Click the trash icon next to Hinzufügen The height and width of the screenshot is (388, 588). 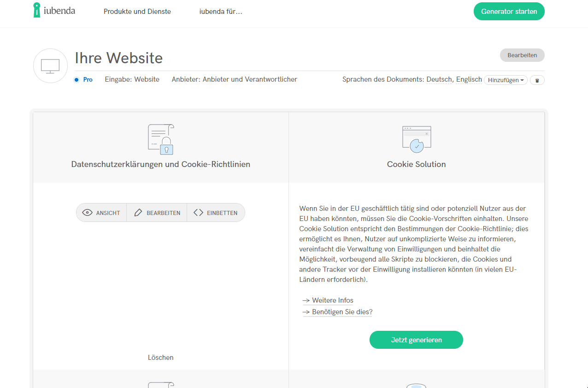tap(537, 80)
